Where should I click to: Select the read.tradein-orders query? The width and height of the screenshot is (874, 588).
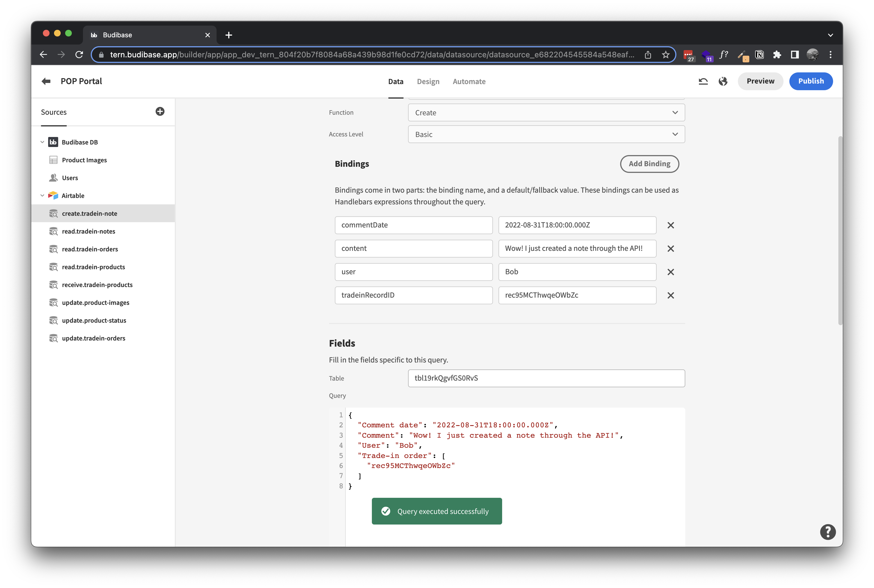click(x=90, y=249)
